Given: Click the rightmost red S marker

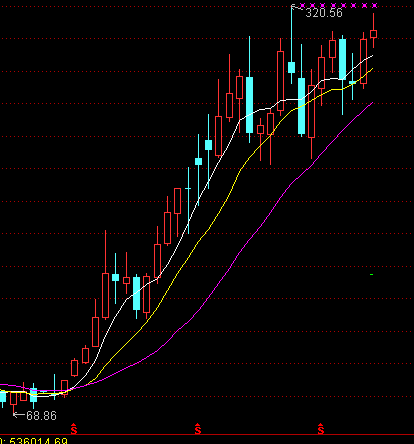Looking at the screenshot, I should click(x=321, y=429).
